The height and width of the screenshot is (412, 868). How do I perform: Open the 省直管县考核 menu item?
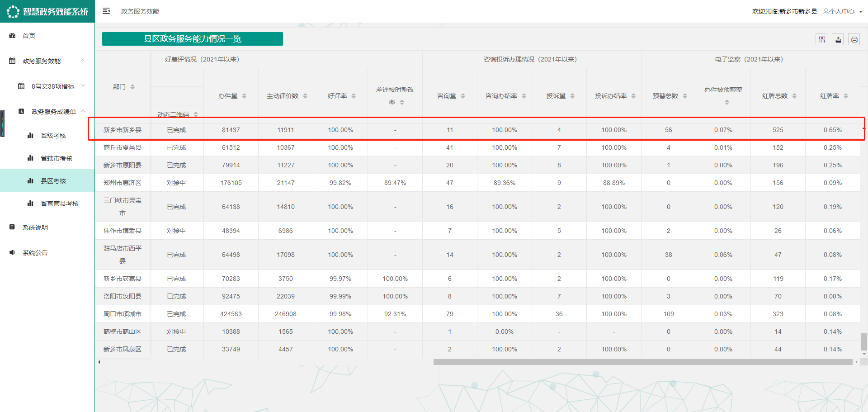coord(60,204)
